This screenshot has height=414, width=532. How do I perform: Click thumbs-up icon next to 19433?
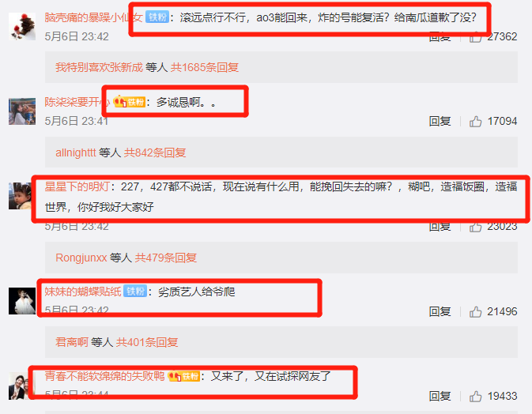(x=475, y=396)
